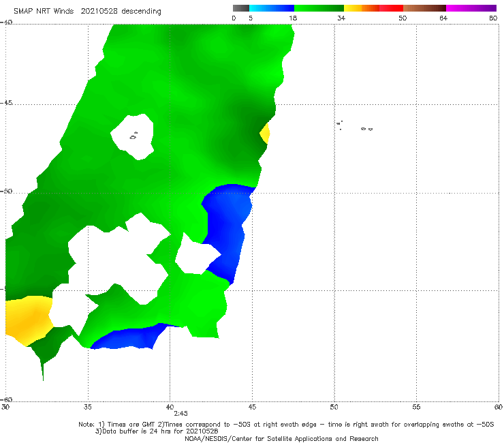This screenshot has height=443, width=504.
Task: Click the longitude axis label '55'
Action: (x=416, y=407)
